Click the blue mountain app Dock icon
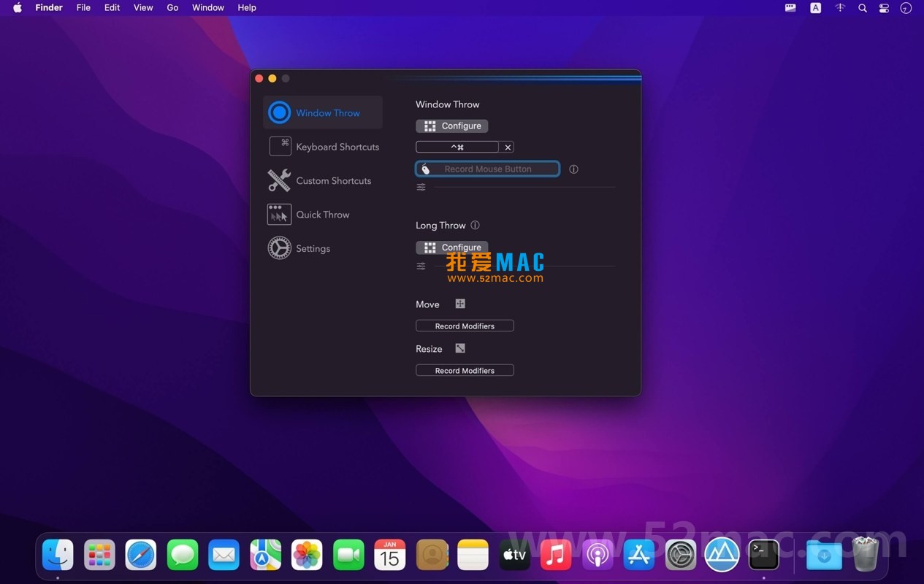This screenshot has width=924, height=584. tap(722, 556)
